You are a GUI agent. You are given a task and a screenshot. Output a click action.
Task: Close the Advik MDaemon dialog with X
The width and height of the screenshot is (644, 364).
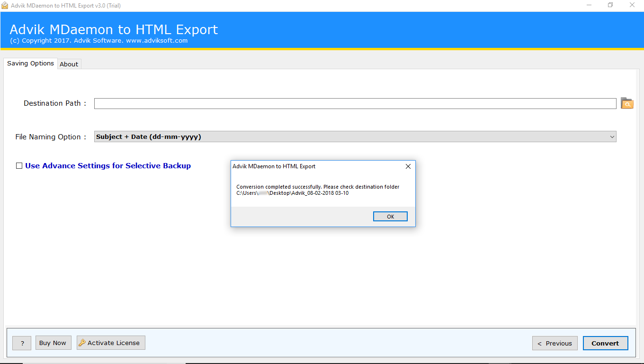coord(408,166)
